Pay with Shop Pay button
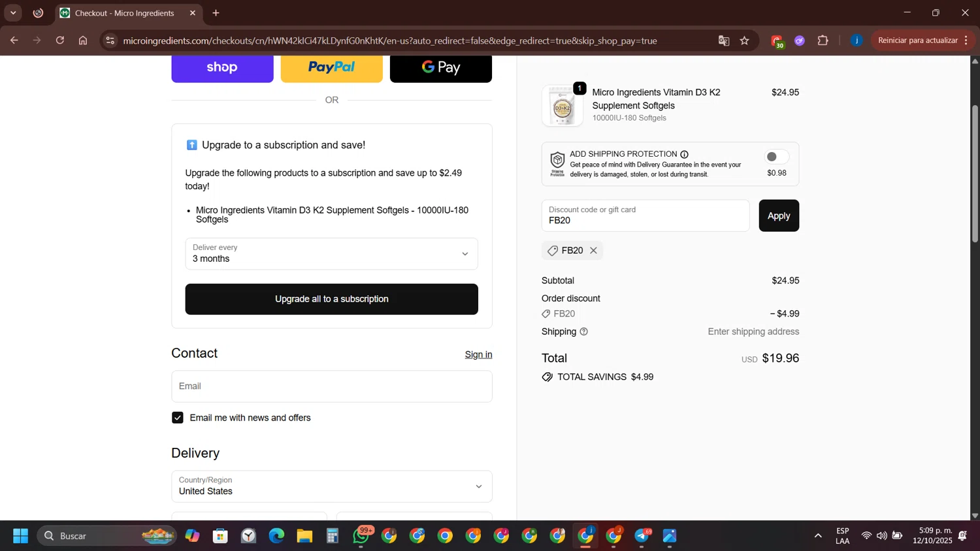This screenshot has width=980, height=551. 222,68
